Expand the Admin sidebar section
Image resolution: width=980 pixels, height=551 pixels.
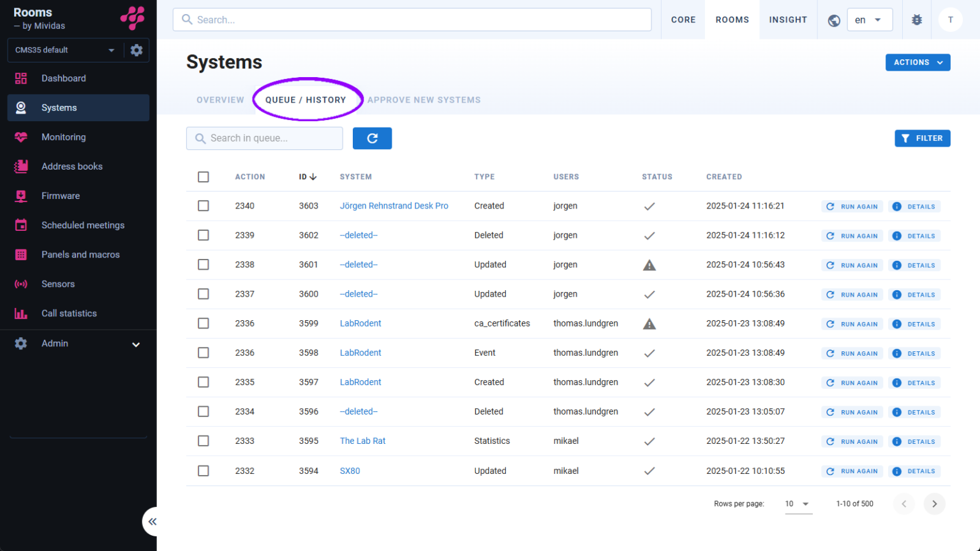(78, 344)
